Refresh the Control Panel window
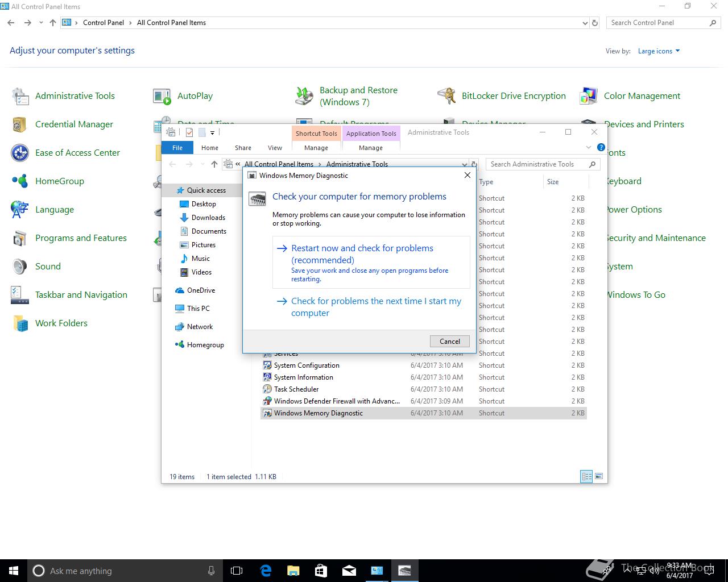Image resolution: width=728 pixels, height=582 pixels. tap(595, 23)
